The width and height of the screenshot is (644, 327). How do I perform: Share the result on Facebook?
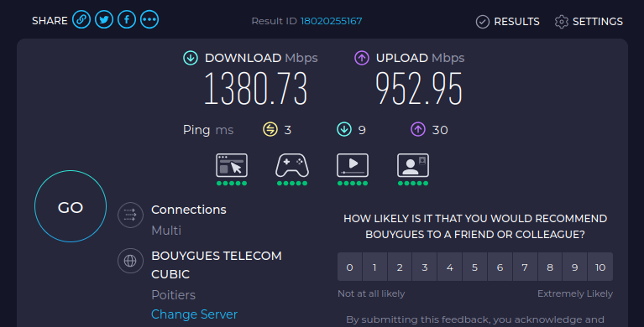pos(127,19)
